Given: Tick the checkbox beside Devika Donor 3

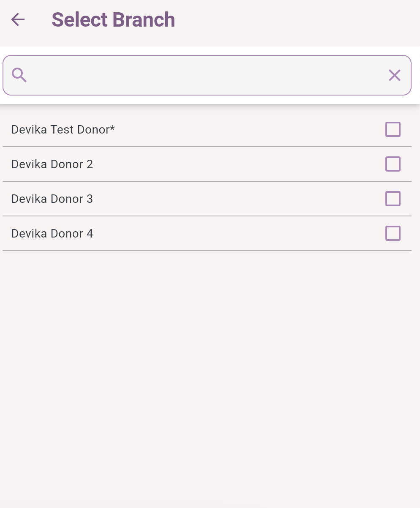Looking at the screenshot, I should [393, 199].
